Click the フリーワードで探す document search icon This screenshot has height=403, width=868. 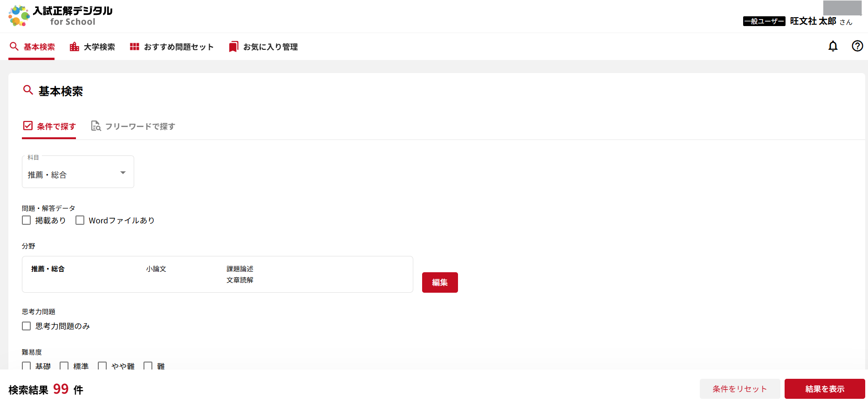pos(96,126)
